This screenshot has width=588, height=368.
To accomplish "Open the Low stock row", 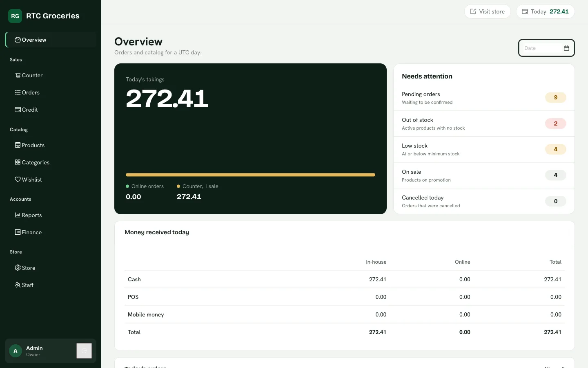I will pyautogui.click(x=484, y=149).
